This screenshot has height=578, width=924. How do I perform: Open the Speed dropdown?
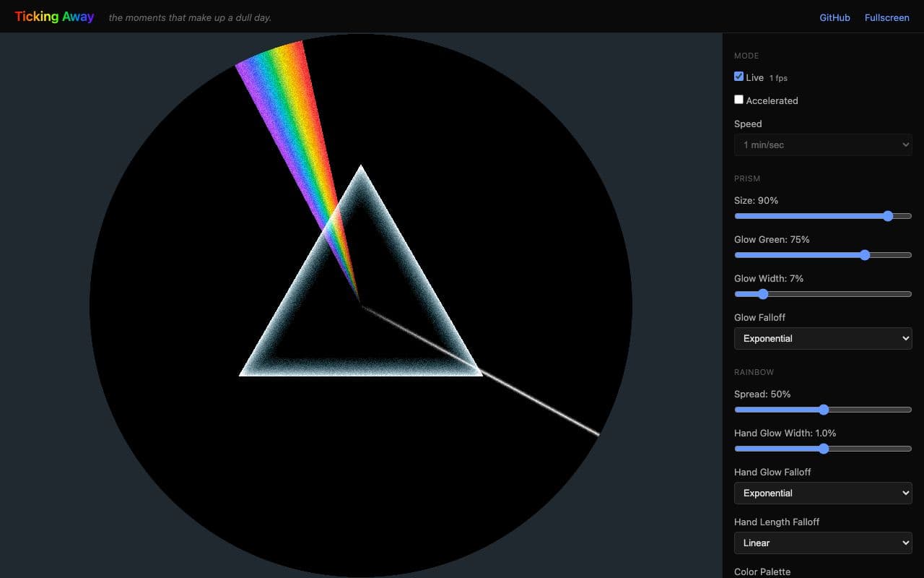(823, 144)
